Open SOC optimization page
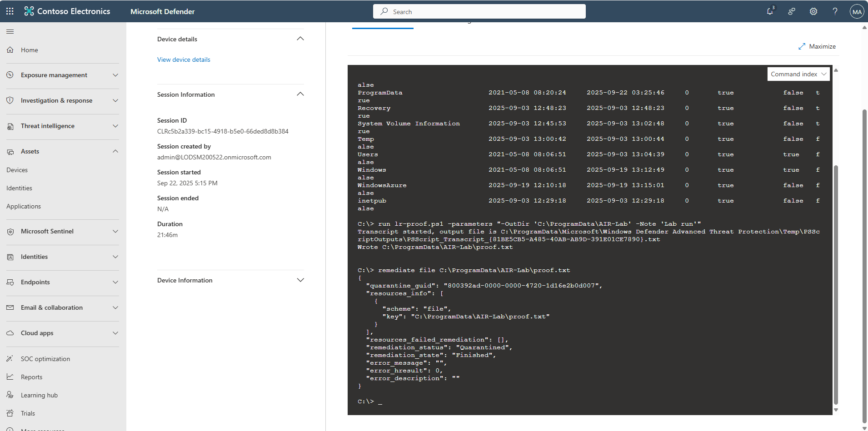This screenshot has height=431, width=868. pos(45,359)
